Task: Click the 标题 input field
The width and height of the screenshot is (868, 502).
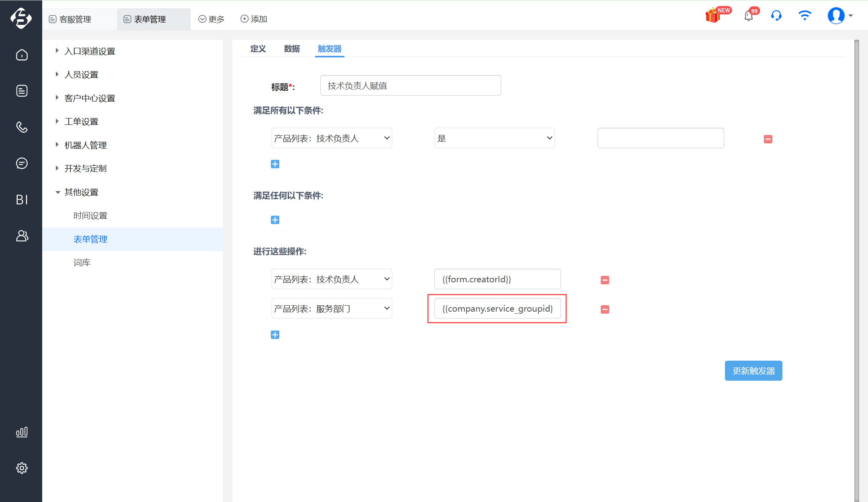Action: tap(410, 86)
